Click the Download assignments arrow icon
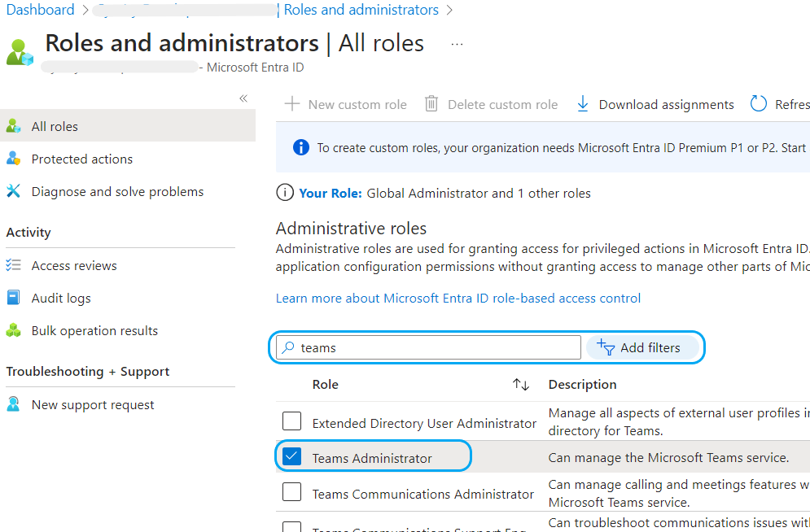Viewport: 810px width, 532px height. [582, 104]
